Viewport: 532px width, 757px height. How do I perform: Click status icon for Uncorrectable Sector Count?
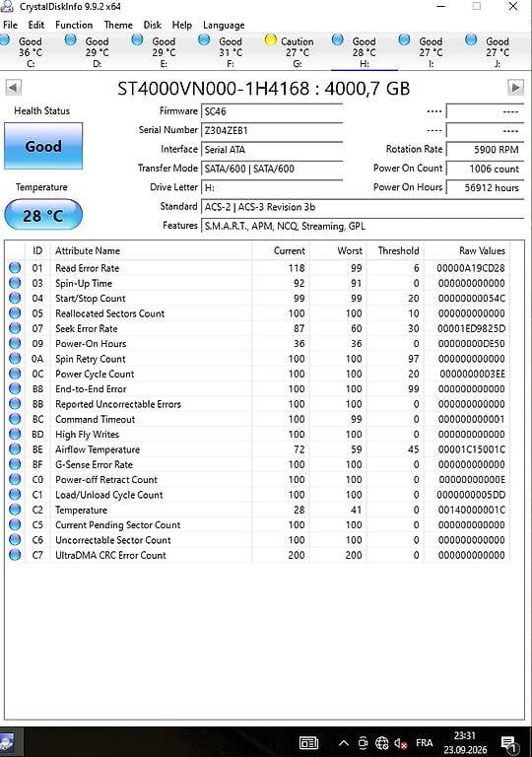coord(15,540)
